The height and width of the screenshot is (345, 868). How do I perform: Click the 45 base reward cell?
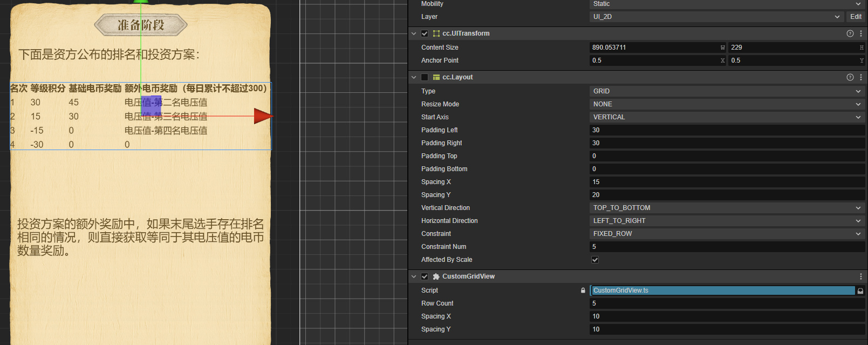coord(74,103)
